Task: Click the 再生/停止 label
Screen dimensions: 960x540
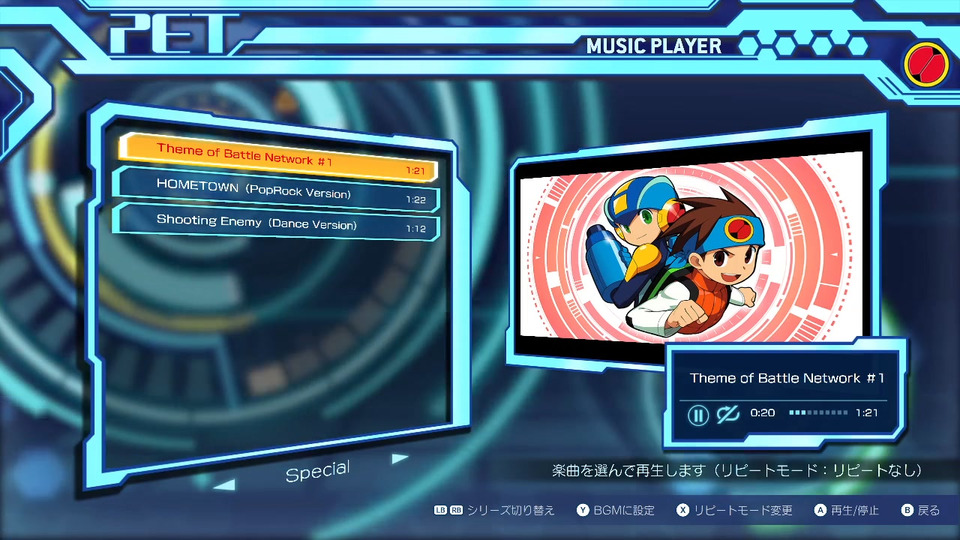Action: pos(855,510)
